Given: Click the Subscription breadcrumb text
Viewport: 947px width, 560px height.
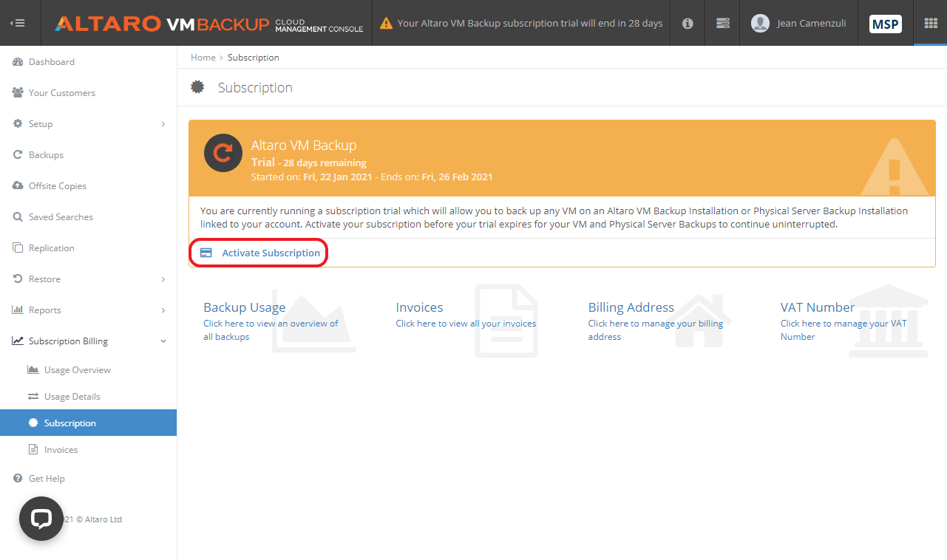Looking at the screenshot, I should pos(254,58).
